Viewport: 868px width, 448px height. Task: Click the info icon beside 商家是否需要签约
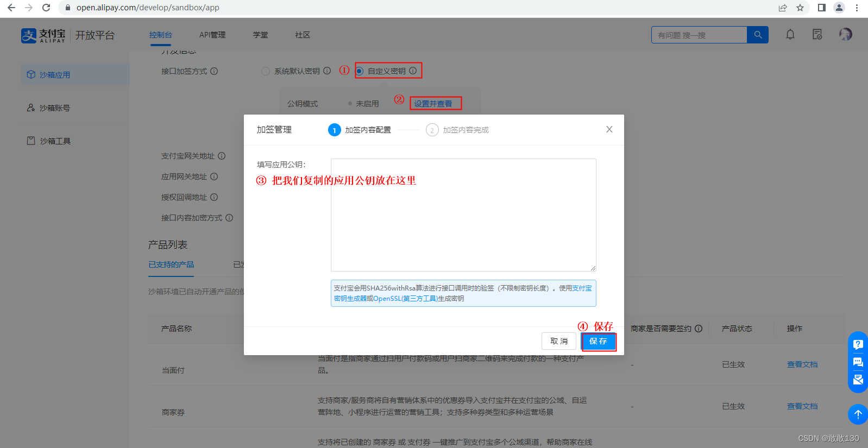[699, 329]
